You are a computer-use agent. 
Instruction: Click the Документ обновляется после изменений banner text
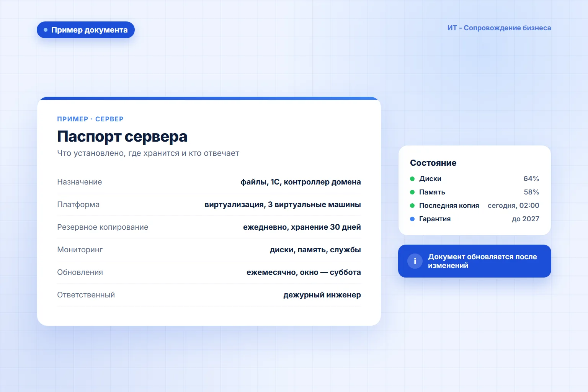coord(482,261)
